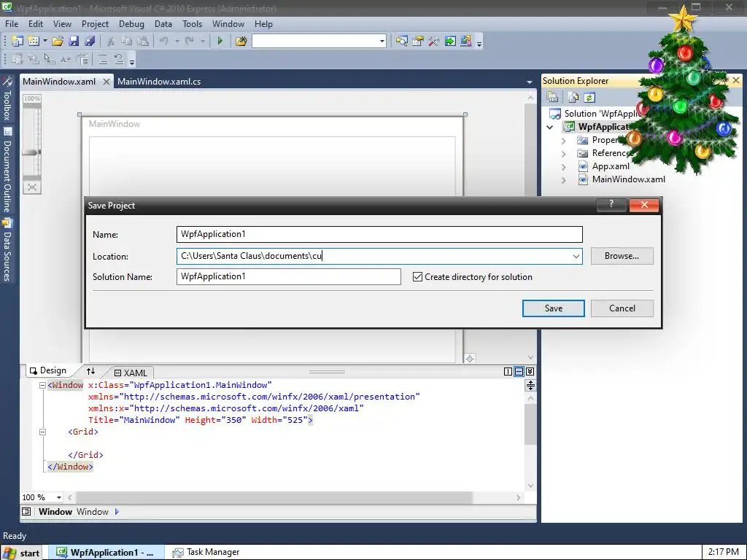Click the Redo arrow icon
The image size is (747, 560).
190,41
